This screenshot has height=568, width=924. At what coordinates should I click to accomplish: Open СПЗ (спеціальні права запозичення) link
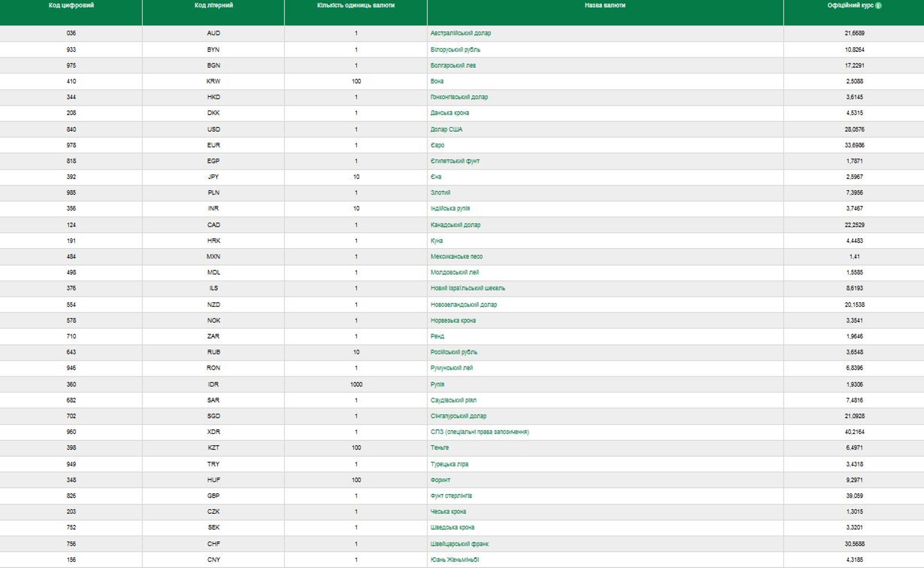tap(480, 432)
